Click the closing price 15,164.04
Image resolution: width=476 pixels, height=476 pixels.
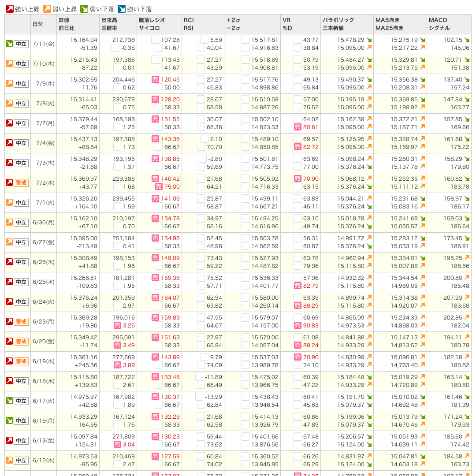[x=84, y=40]
